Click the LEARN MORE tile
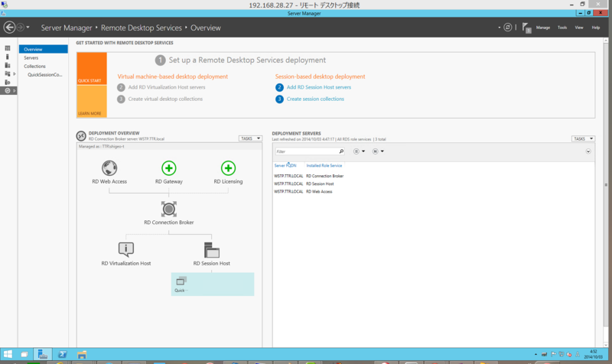Screen dimensions: 612x364 [x=92, y=102]
